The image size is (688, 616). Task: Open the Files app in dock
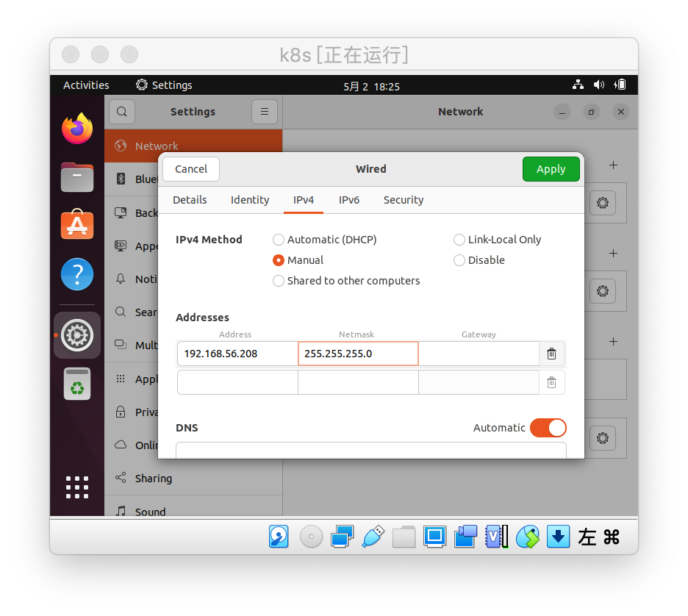coord(77,177)
